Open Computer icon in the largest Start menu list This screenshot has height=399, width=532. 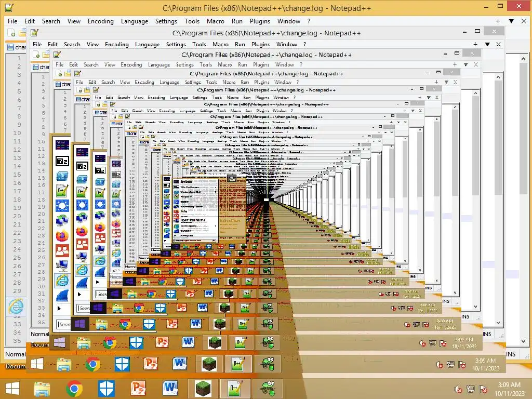(x=62, y=265)
